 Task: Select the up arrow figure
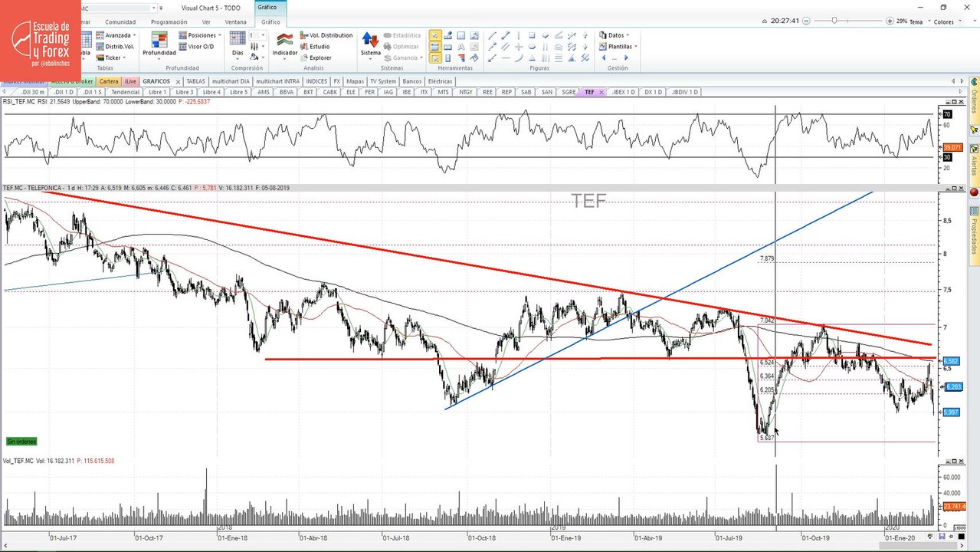click(x=585, y=35)
